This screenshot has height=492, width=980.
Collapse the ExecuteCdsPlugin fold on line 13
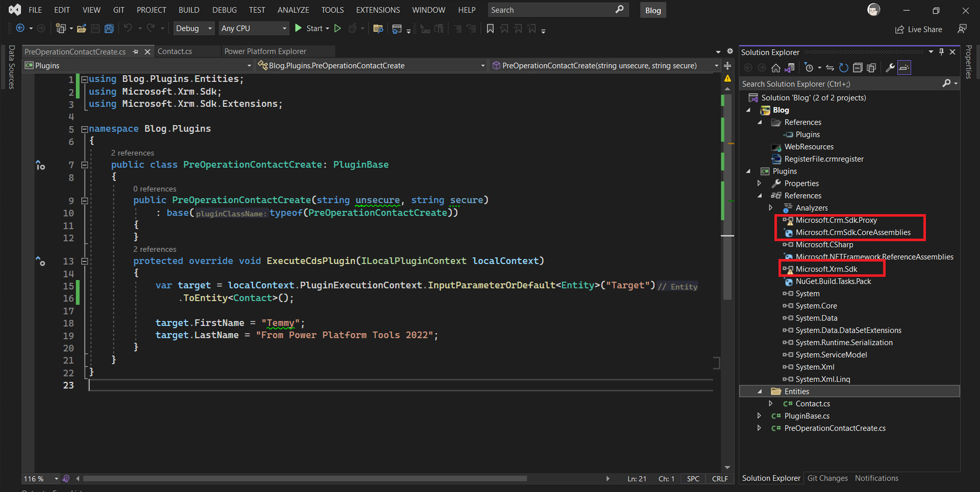point(85,261)
